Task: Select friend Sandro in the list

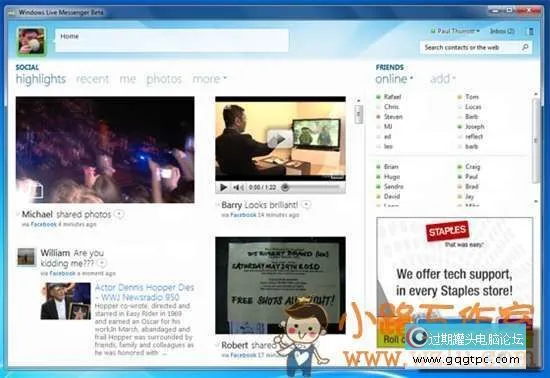Action: 394,187
